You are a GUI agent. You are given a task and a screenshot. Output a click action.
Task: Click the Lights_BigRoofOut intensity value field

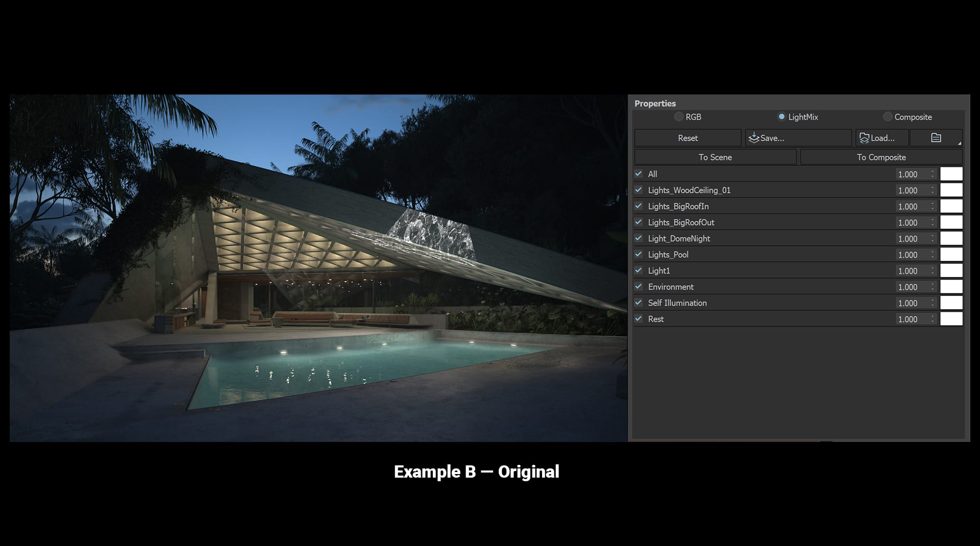tap(911, 222)
